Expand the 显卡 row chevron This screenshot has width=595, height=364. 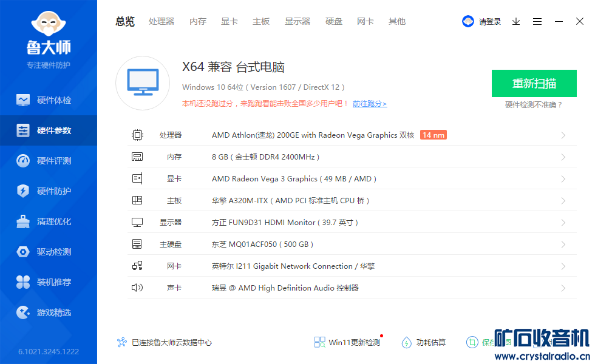563,179
